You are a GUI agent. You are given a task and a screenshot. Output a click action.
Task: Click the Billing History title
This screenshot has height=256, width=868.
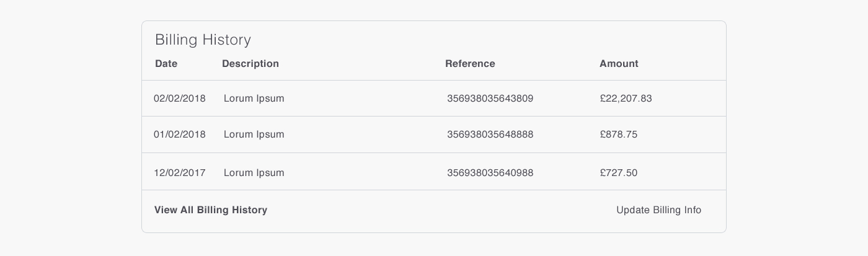tap(203, 40)
